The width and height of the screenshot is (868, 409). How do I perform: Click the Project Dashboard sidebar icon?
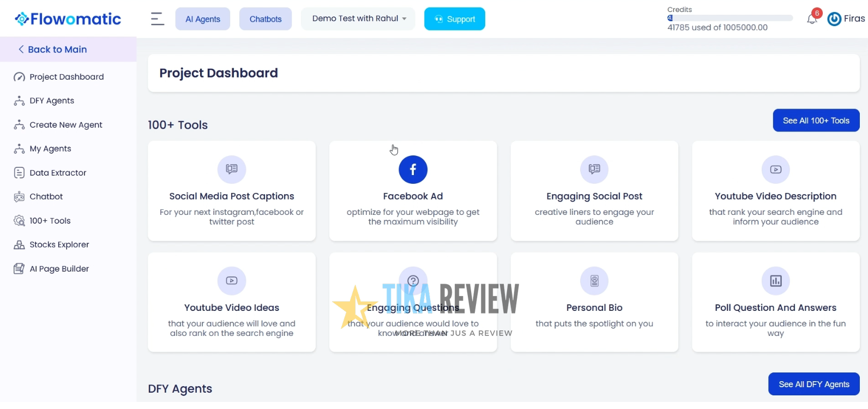pos(19,77)
